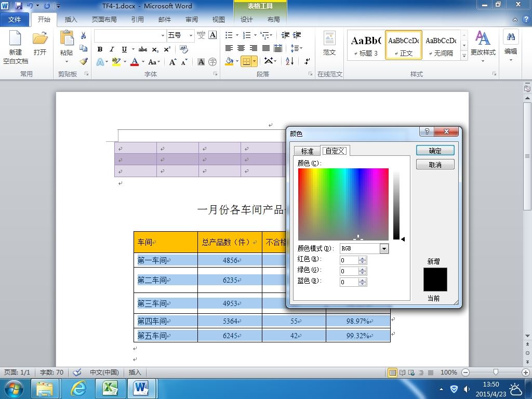Toggle Insert mode indicator in status bar
This screenshot has height=399, width=532.
point(135,372)
